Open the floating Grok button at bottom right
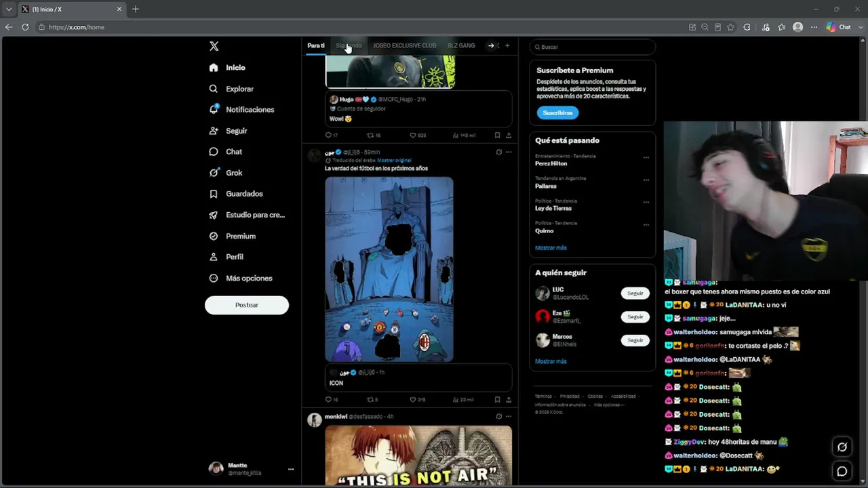This screenshot has height=488, width=868. pos(842,447)
